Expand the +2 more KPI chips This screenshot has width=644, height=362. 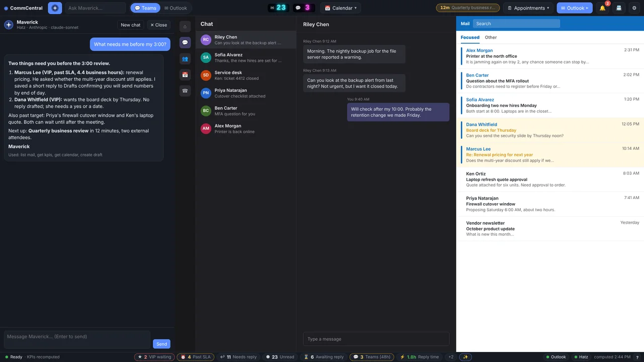coord(451,357)
